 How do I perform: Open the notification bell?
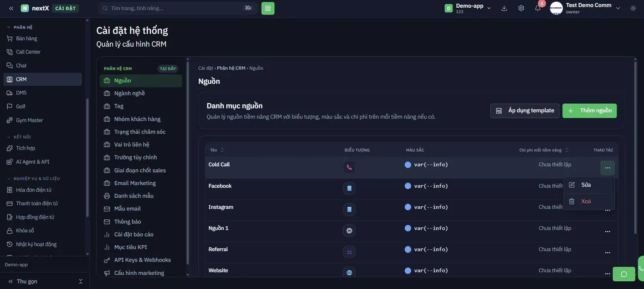click(x=538, y=8)
